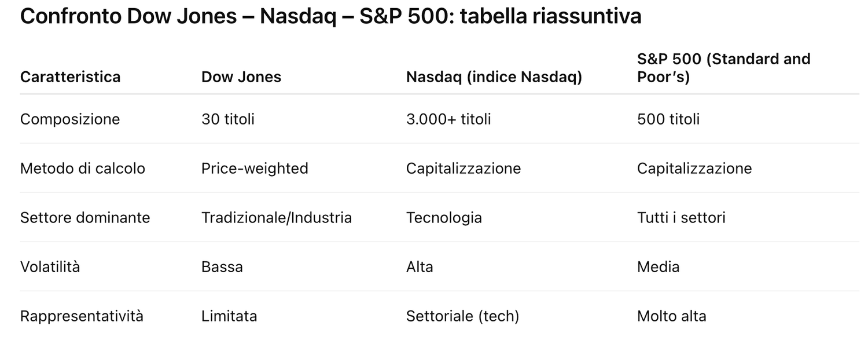Screen dimensions: 868x362
Task: Click the Volatilità row label
Action: 50,267
